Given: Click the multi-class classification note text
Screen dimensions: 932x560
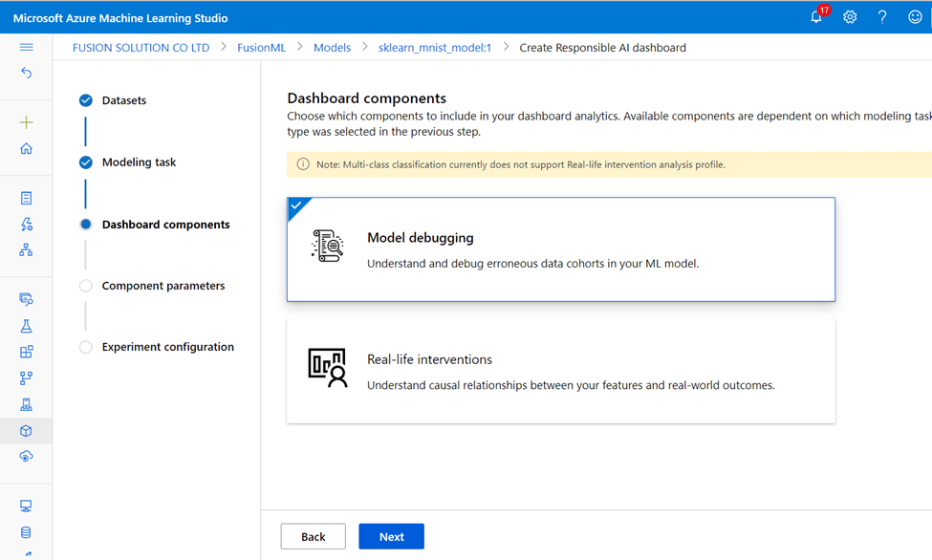Looking at the screenshot, I should (x=521, y=164).
